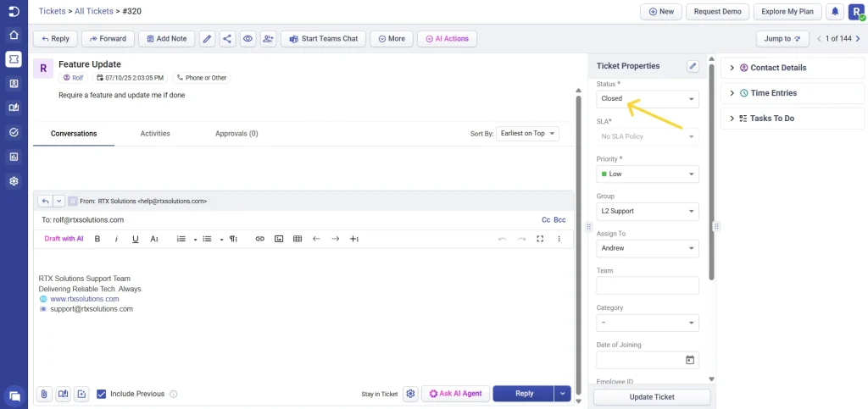The width and height of the screenshot is (868, 409).
Task: Switch to the Approvals (0) tab
Action: (236, 134)
